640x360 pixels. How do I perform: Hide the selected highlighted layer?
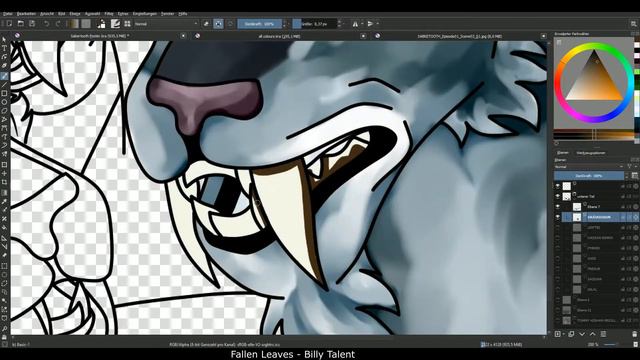pyautogui.click(x=558, y=217)
